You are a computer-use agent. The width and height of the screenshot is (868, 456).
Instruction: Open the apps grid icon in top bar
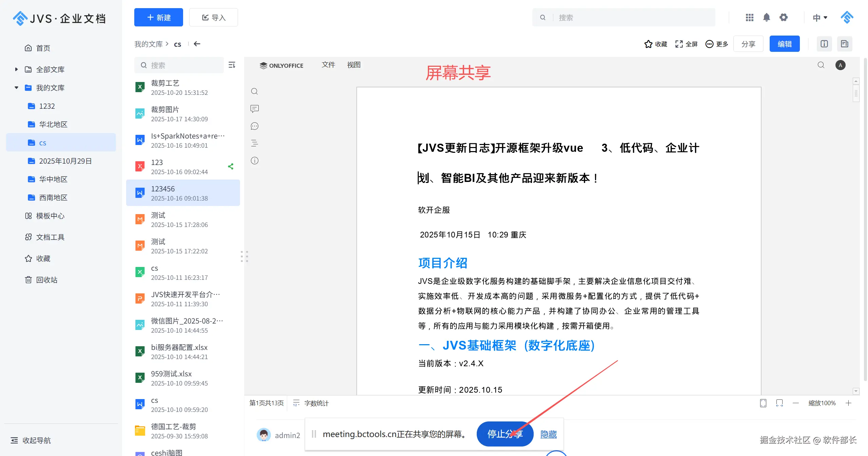[x=749, y=17]
